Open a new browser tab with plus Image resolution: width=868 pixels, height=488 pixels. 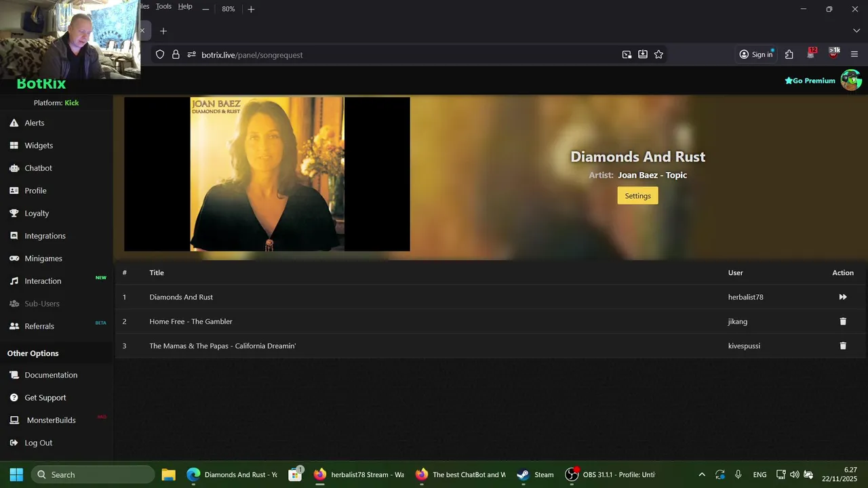(163, 31)
